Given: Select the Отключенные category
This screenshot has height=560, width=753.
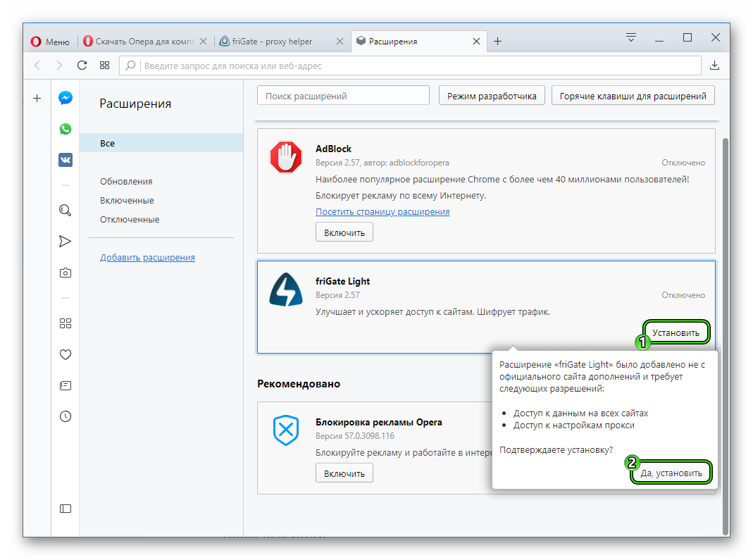Looking at the screenshot, I should point(130,220).
